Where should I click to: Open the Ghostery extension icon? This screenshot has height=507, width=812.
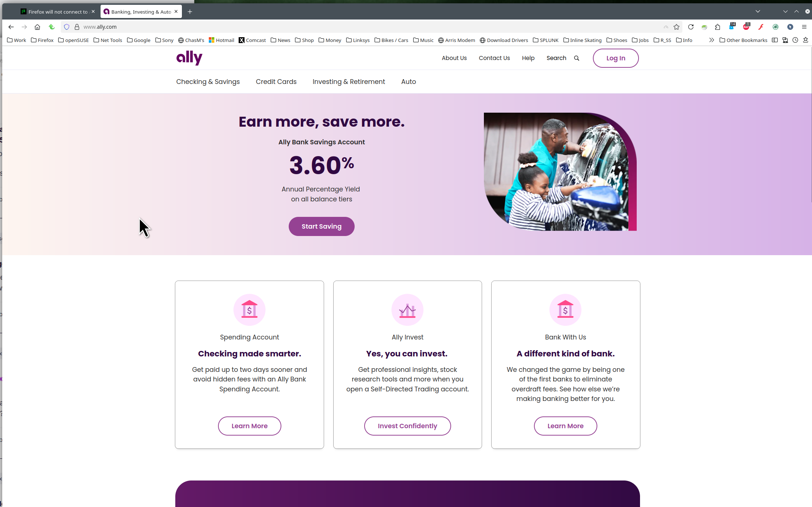pos(732,26)
